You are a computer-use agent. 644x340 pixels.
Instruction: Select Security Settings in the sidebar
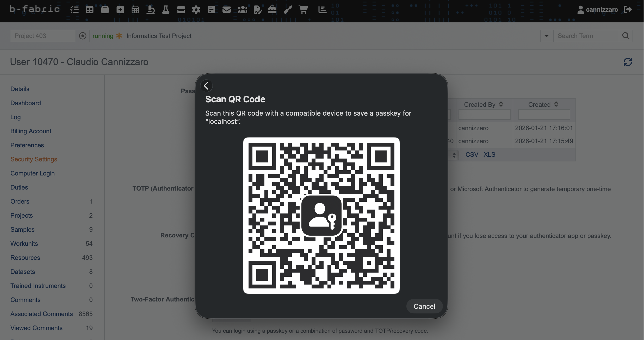[x=34, y=159]
